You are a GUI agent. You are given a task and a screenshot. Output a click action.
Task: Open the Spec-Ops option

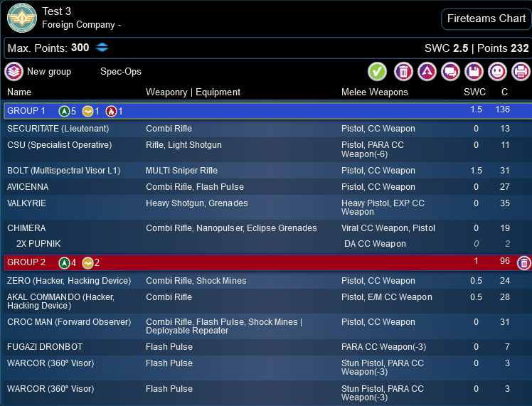tap(121, 72)
